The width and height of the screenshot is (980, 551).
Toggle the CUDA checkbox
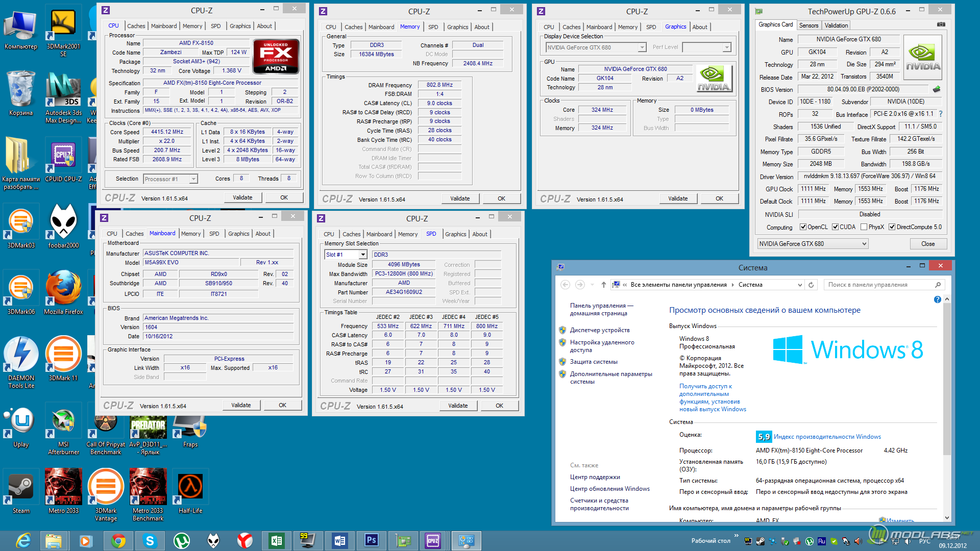(x=835, y=227)
